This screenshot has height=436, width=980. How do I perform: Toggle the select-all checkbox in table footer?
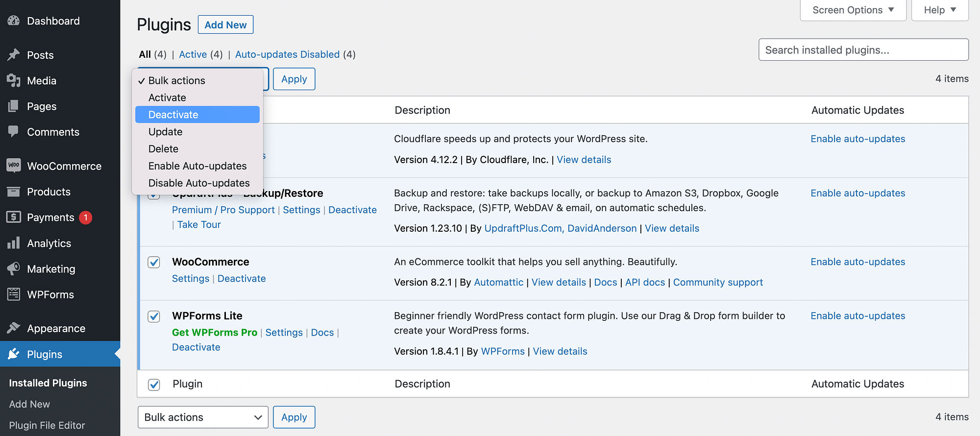coord(154,385)
